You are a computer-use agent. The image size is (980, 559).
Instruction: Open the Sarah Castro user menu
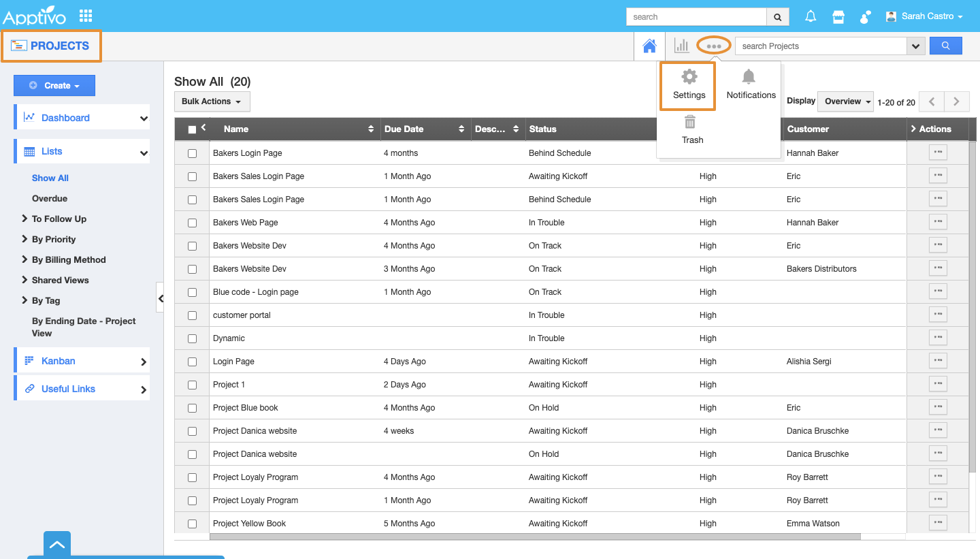coord(924,16)
